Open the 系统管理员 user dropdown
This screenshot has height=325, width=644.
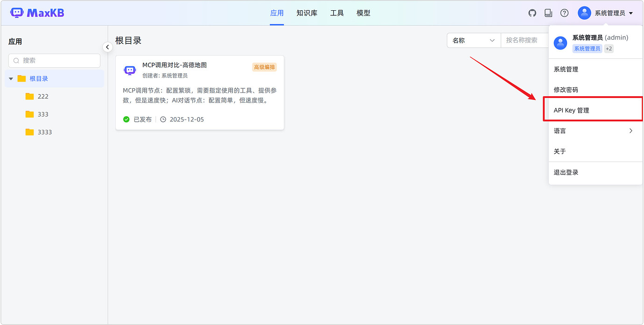click(613, 13)
